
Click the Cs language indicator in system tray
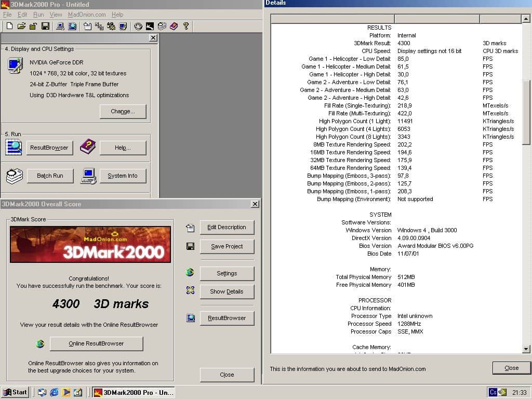[493, 393]
